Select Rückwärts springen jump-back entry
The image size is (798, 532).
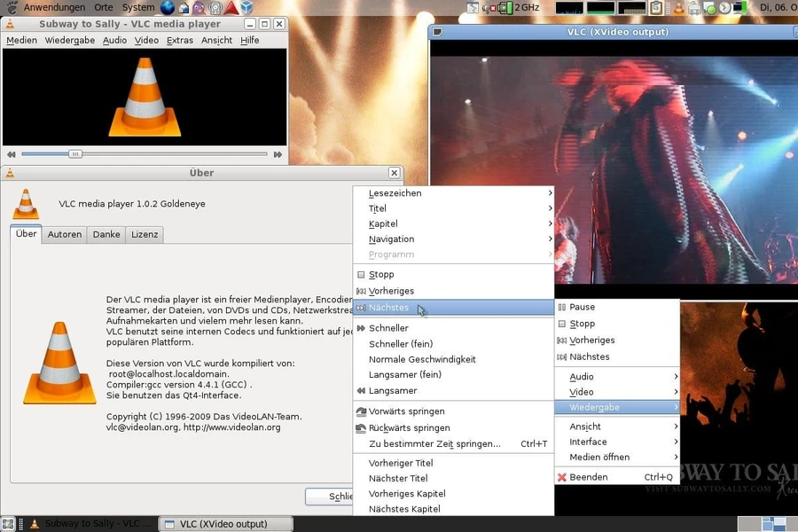coord(452,427)
